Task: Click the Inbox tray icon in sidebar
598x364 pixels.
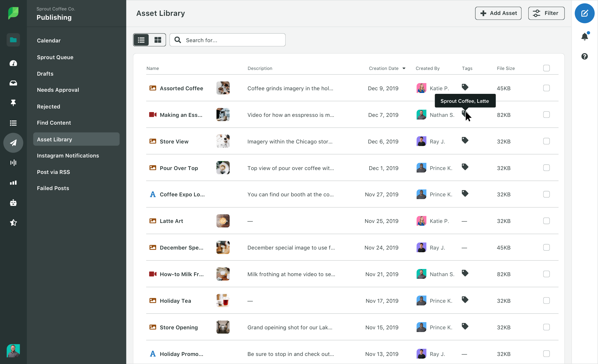Action: (x=13, y=83)
